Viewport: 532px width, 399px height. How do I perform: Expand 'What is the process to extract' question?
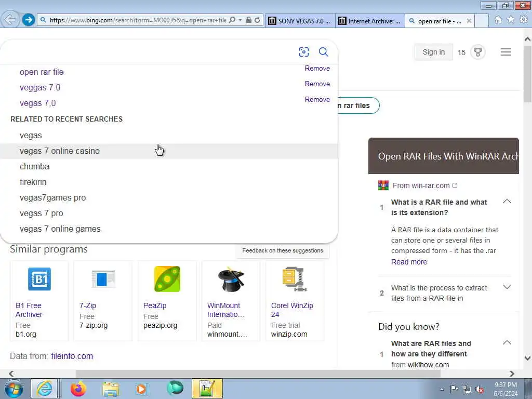coord(507,287)
